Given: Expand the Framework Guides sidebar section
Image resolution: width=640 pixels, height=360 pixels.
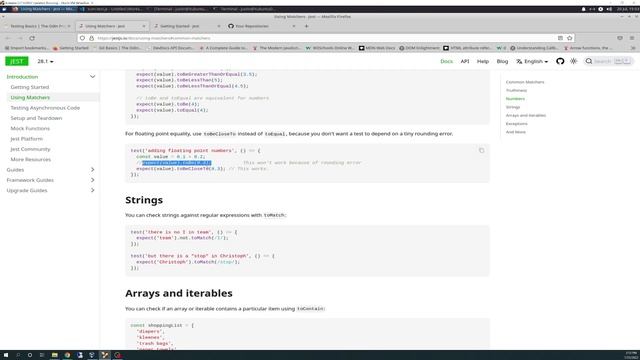Looking at the screenshot, I should click(92, 180).
